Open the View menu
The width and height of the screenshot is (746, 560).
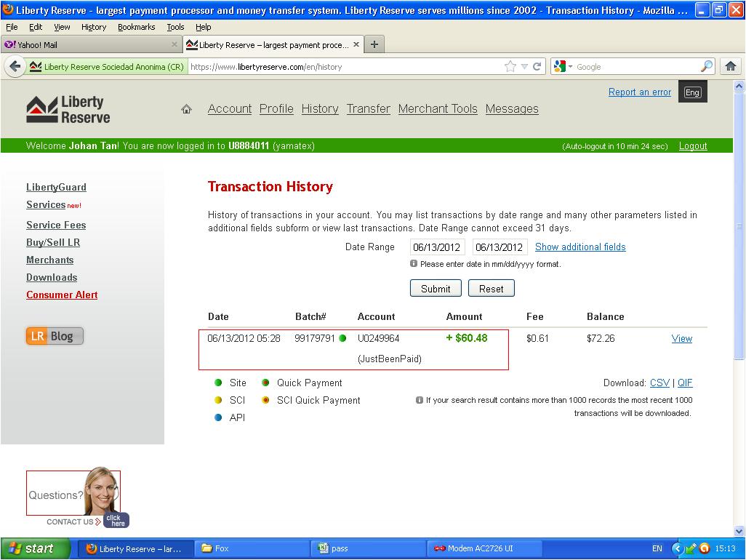(x=62, y=27)
